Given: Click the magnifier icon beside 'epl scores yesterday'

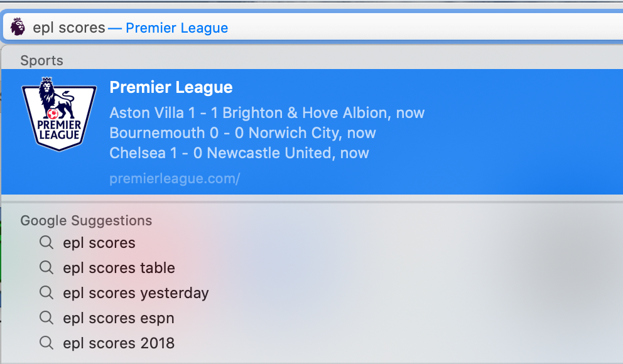Looking at the screenshot, I should tap(46, 292).
